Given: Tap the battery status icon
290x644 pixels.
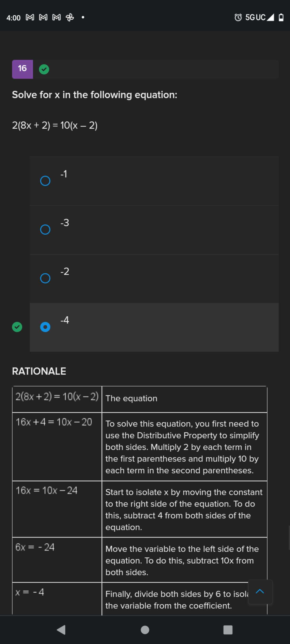Looking at the screenshot, I should coord(281,17).
